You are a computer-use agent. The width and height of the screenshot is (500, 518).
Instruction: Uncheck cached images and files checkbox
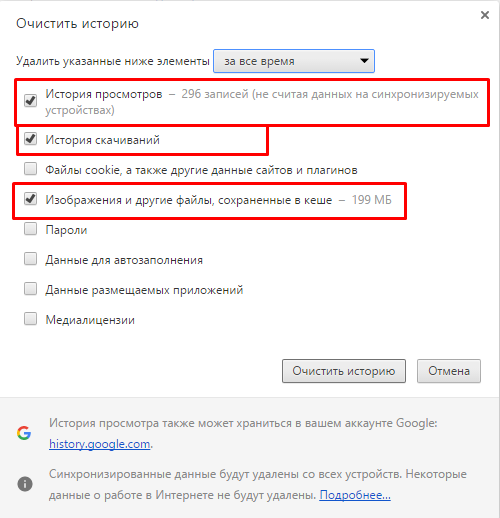coord(30,199)
